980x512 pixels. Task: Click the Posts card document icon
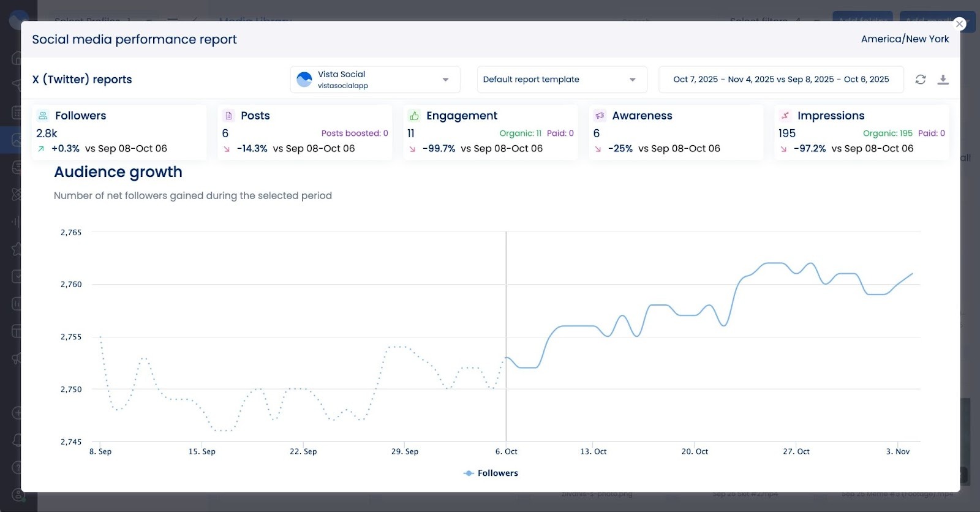point(228,116)
